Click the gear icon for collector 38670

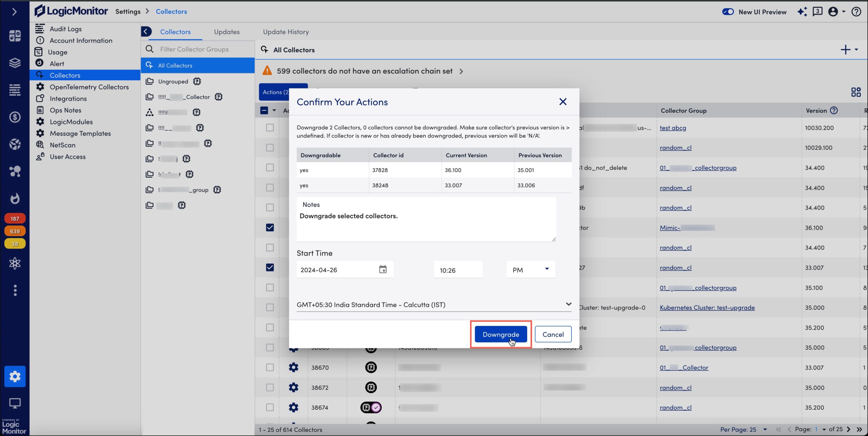click(293, 367)
